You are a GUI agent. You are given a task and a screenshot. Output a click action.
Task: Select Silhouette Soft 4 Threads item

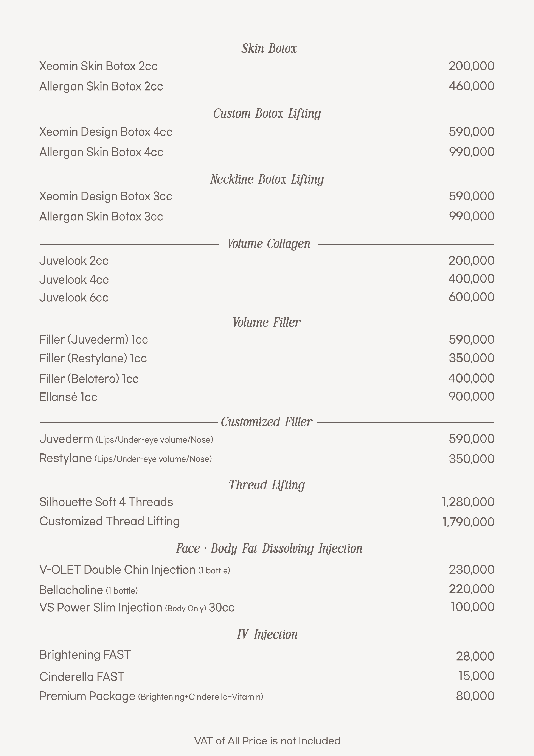pyautogui.click(x=106, y=502)
